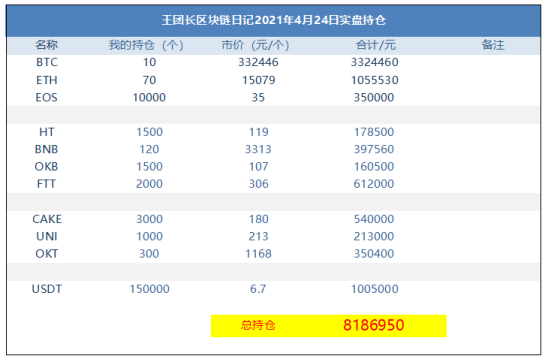The width and height of the screenshot is (548, 362).
Task: Select the USDT name cell
Action: pos(47,289)
